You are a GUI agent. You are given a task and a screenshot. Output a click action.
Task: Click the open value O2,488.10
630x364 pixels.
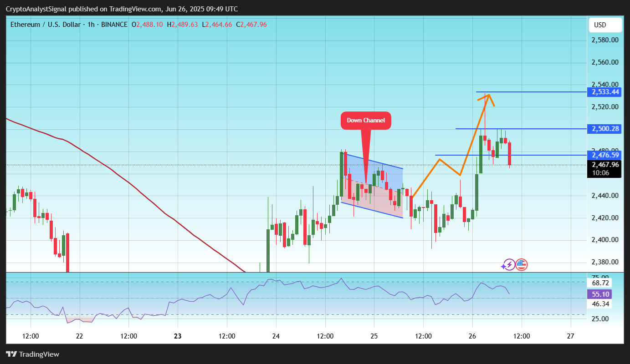[148, 24]
